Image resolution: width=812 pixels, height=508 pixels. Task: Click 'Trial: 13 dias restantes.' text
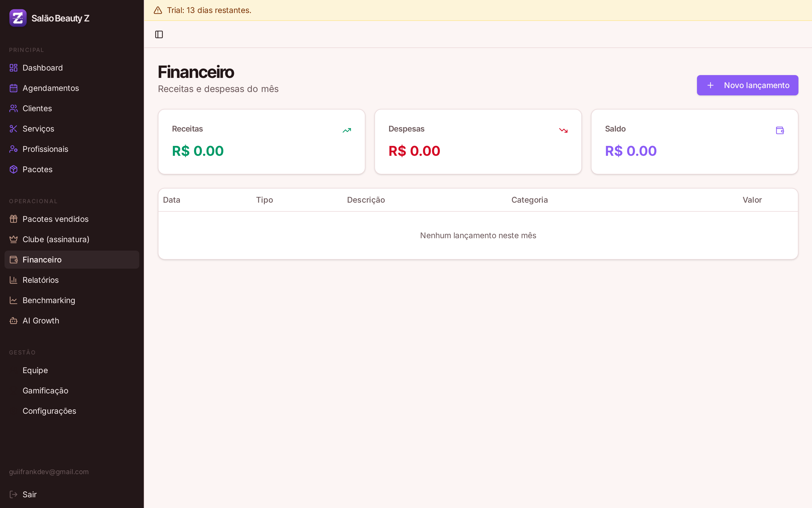tap(209, 10)
